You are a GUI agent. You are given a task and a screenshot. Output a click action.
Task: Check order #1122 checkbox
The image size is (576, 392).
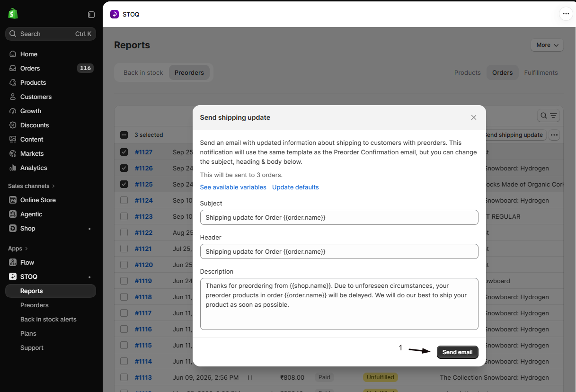coord(124,232)
